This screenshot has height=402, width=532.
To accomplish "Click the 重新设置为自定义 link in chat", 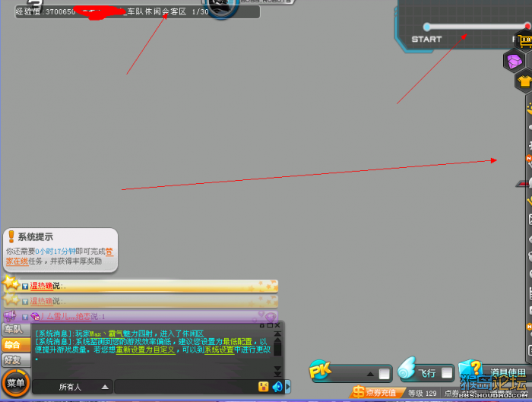I will coord(146,350).
